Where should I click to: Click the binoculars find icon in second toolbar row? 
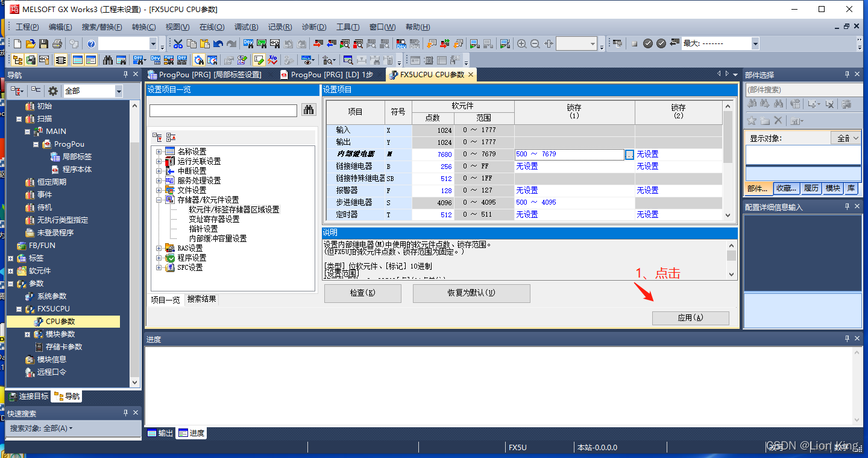pyautogui.click(x=108, y=60)
